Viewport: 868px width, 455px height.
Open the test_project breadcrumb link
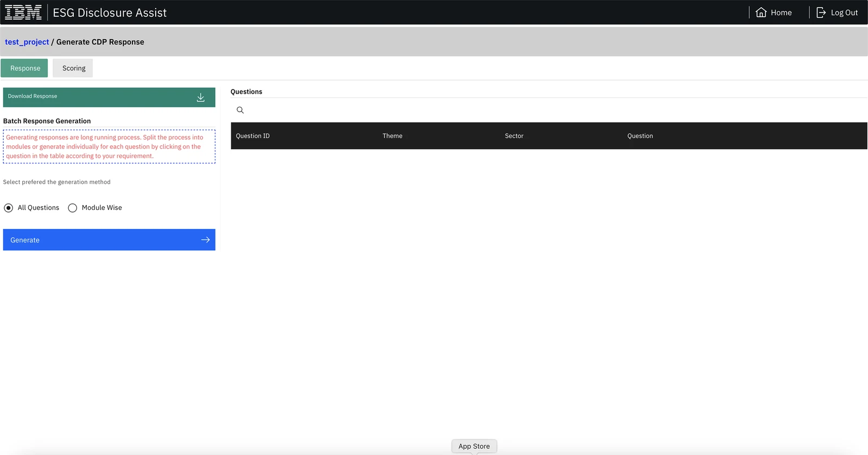(27, 42)
